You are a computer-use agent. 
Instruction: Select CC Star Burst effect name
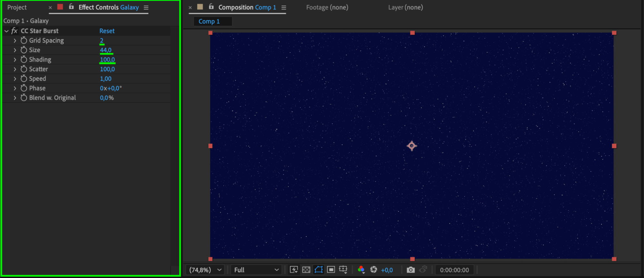[x=40, y=31]
